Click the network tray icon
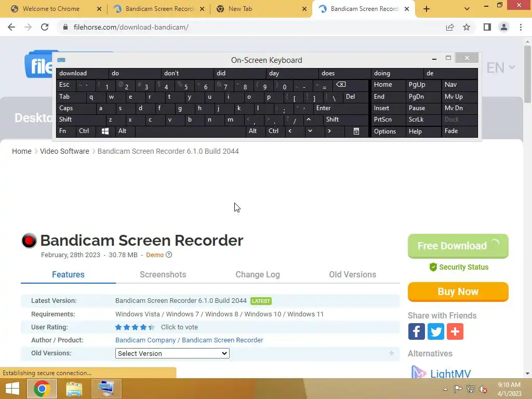Image resolution: width=532 pixels, height=399 pixels. tap(471, 389)
